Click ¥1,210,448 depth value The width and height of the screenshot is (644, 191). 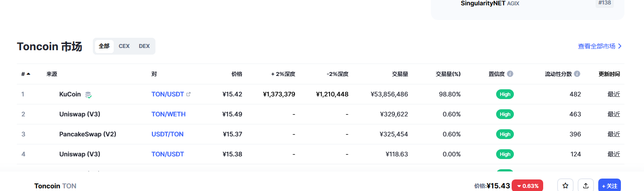tap(332, 94)
